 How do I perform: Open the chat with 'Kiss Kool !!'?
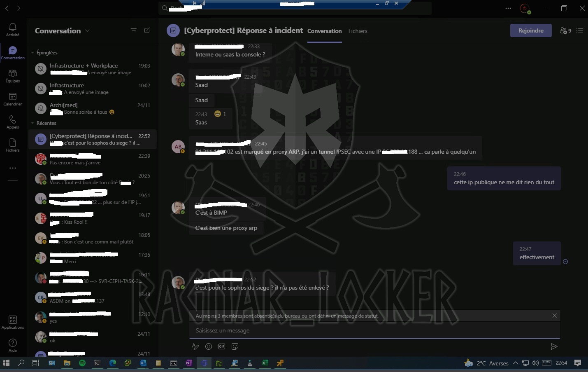pyautogui.click(x=93, y=218)
